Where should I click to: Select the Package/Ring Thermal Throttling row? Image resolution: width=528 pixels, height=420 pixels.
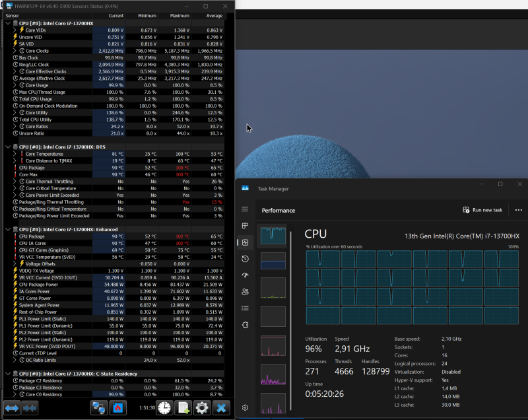pyautogui.click(x=114, y=202)
